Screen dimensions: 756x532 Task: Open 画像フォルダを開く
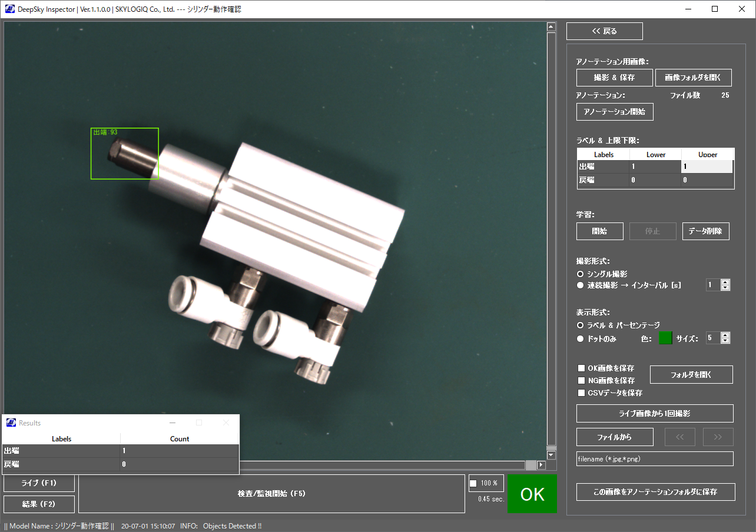click(x=694, y=78)
